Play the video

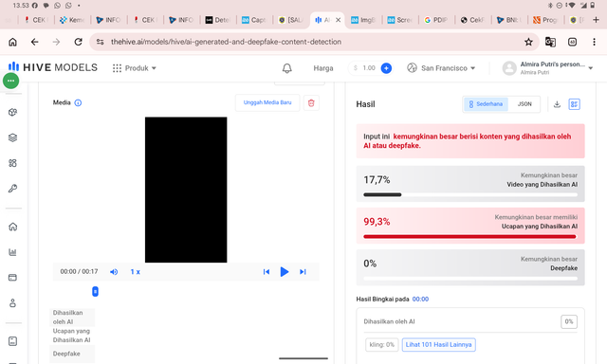click(285, 272)
